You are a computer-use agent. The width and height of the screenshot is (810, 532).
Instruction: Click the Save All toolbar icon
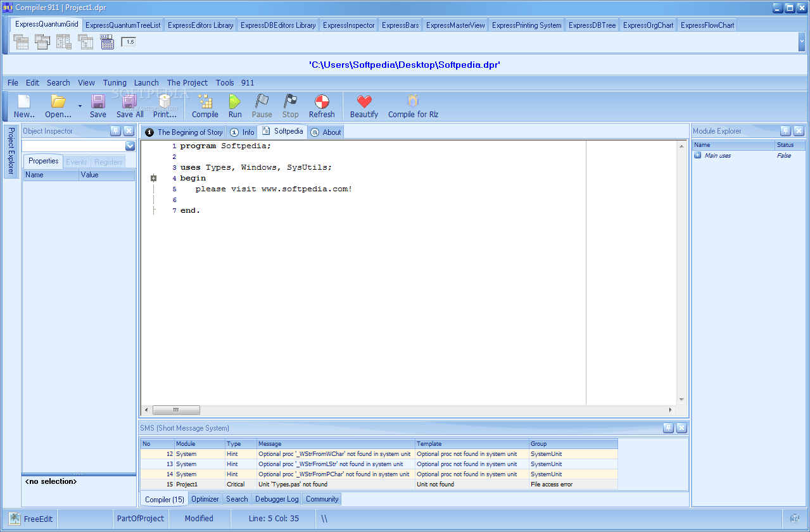[x=129, y=101]
